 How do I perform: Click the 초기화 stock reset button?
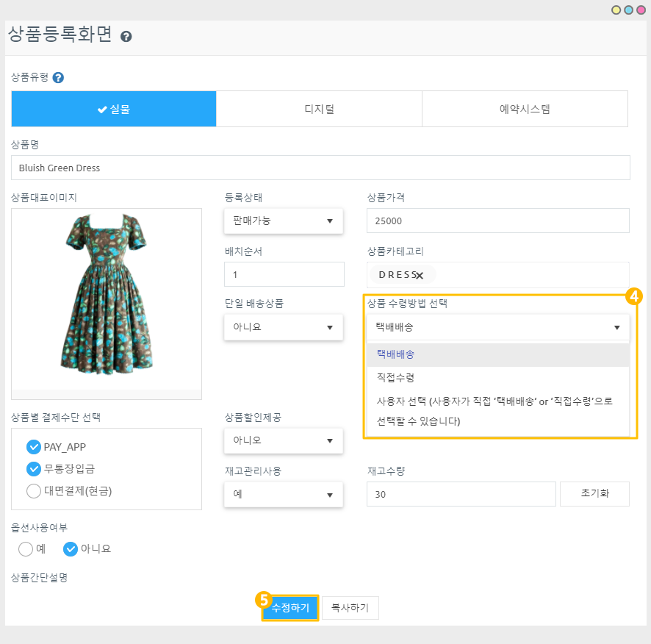pos(594,494)
